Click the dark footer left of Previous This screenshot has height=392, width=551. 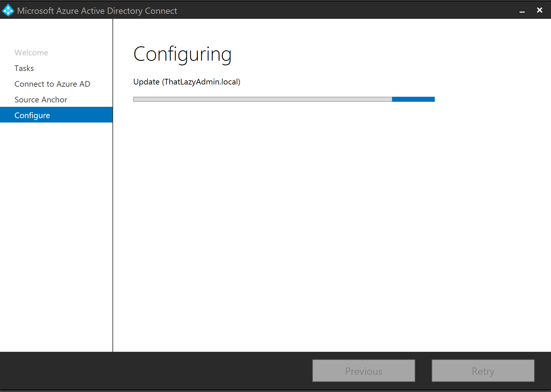[x=157, y=371]
